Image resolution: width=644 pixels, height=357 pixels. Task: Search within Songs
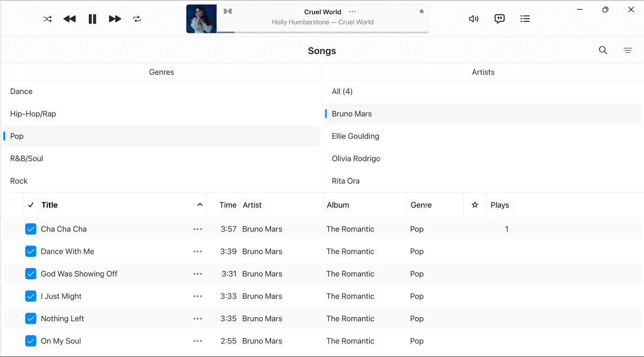click(603, 50)
